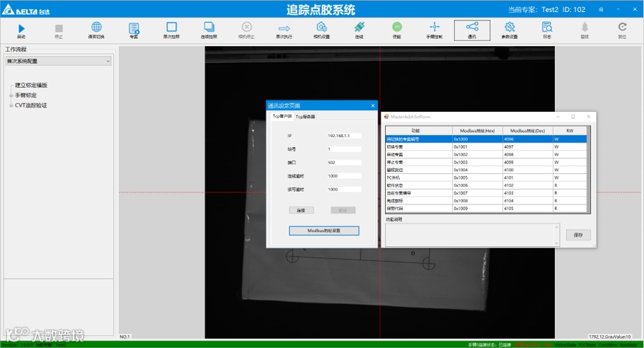
Task: Click down arrow of description box scrollbar
Action: pyautogui.click(x=557, y=243)
